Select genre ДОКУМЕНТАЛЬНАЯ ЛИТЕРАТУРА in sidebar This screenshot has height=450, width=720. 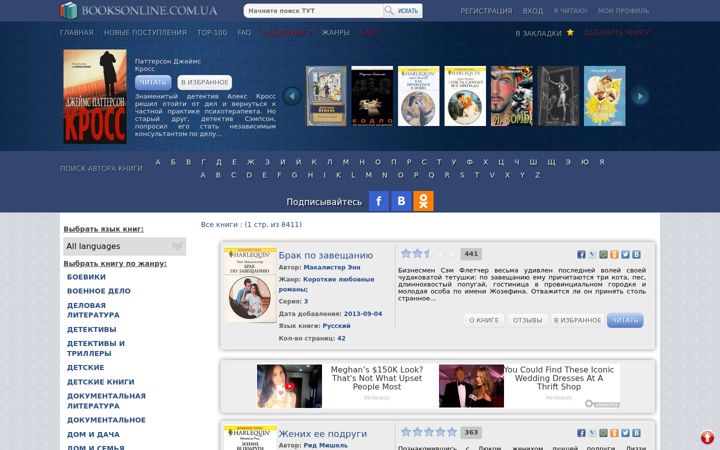(x=106, y=401)
